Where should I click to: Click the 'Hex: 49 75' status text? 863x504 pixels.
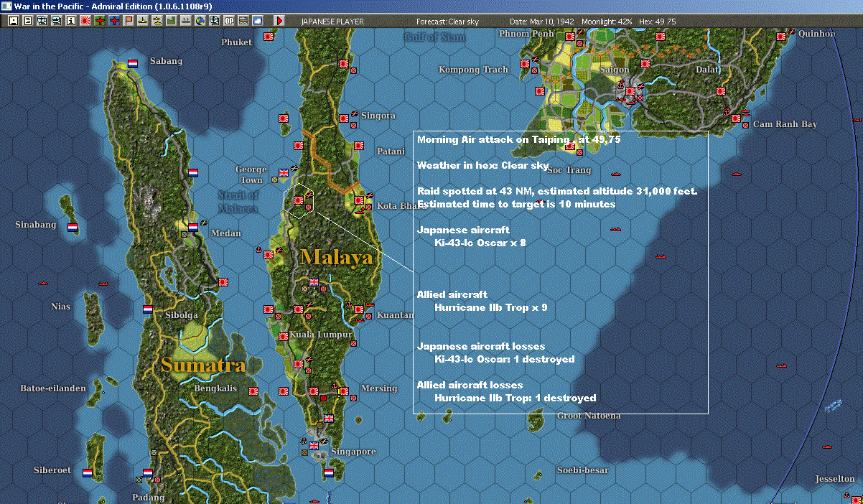(657, 22)
